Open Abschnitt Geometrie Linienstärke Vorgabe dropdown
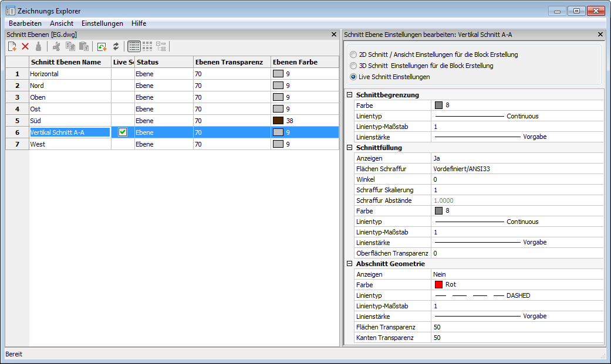 (x=517, y=317)
